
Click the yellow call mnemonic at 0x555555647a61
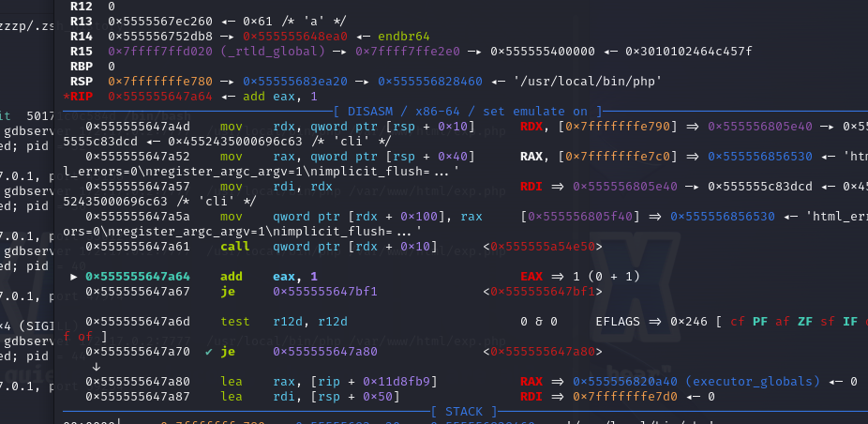pos(235,247)
